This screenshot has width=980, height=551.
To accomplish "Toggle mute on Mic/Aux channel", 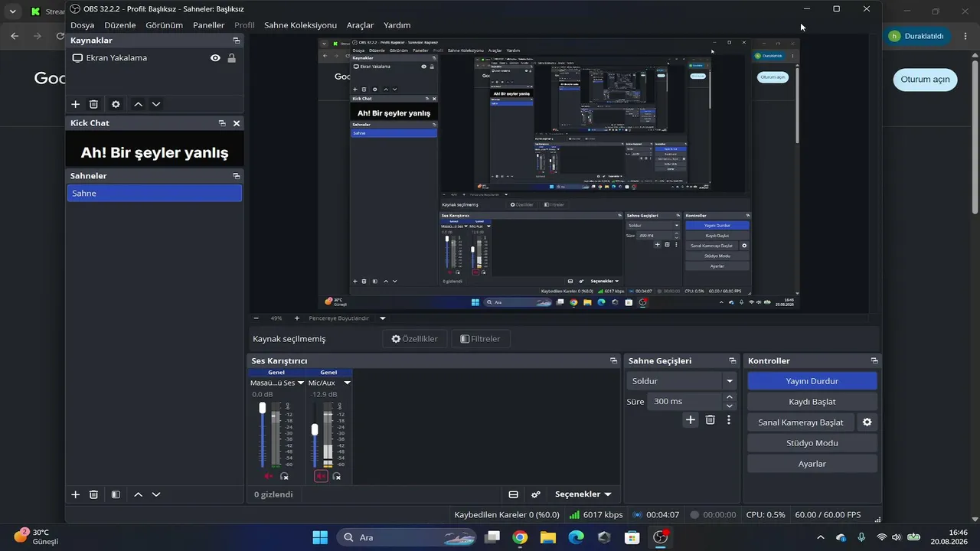I will (x=321, y=476).
